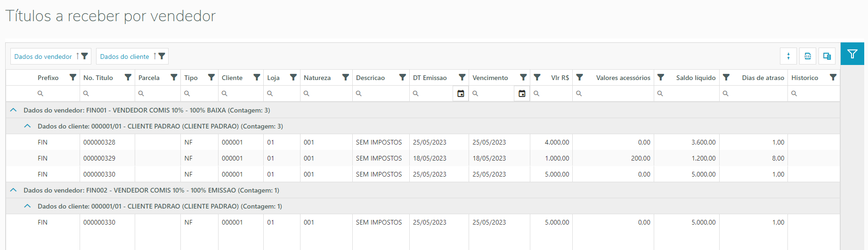Open the column chooser icon

pyautogui.click(x=827, y=56)
